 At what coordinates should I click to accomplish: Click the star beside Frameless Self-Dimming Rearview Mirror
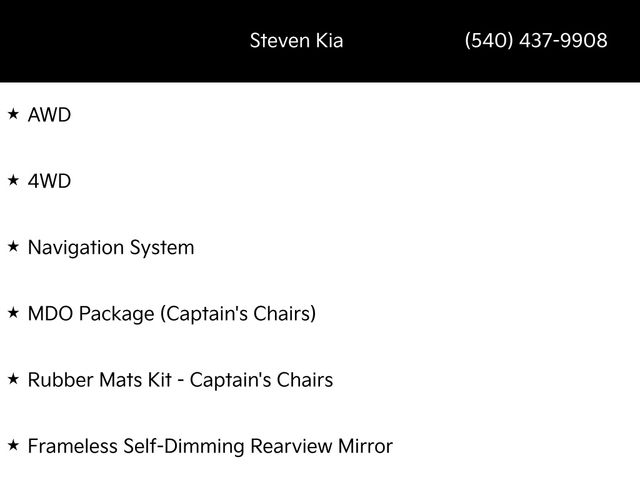coord(13,445)
